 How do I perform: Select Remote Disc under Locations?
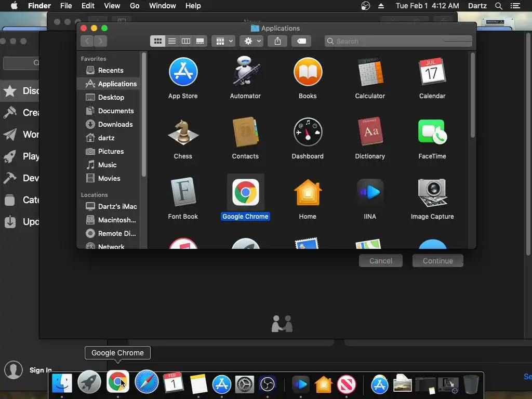pyautogui.click(x=108, y=233)
